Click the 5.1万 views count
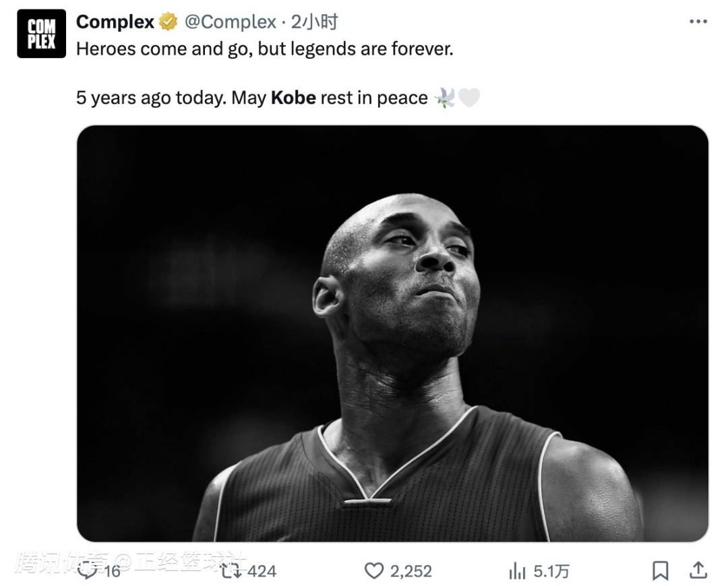The image size is (728, 586). point(551,571)
